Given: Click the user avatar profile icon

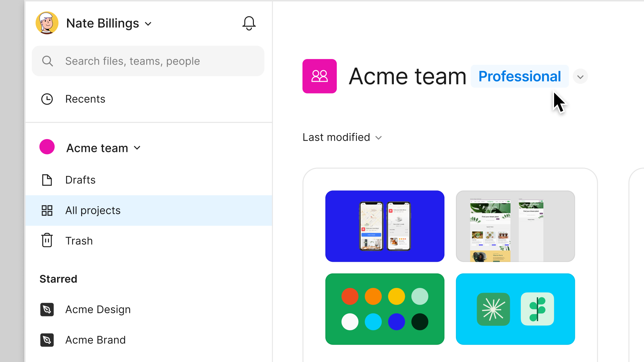Looking at the screenshot, I should pyautogui.click(x=47, y=23).
